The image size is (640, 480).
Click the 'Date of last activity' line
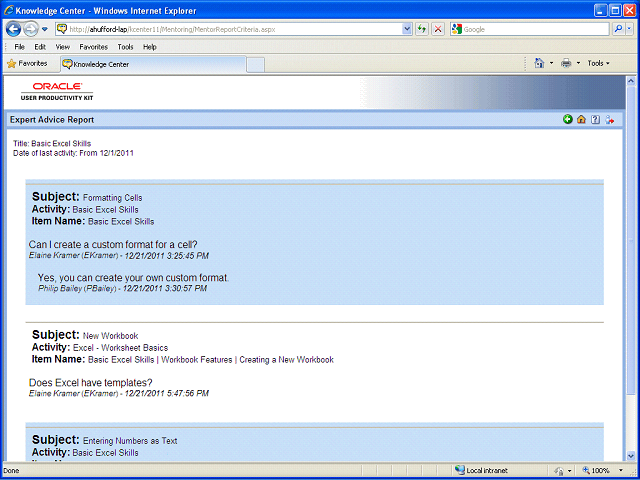coord(73,153)
